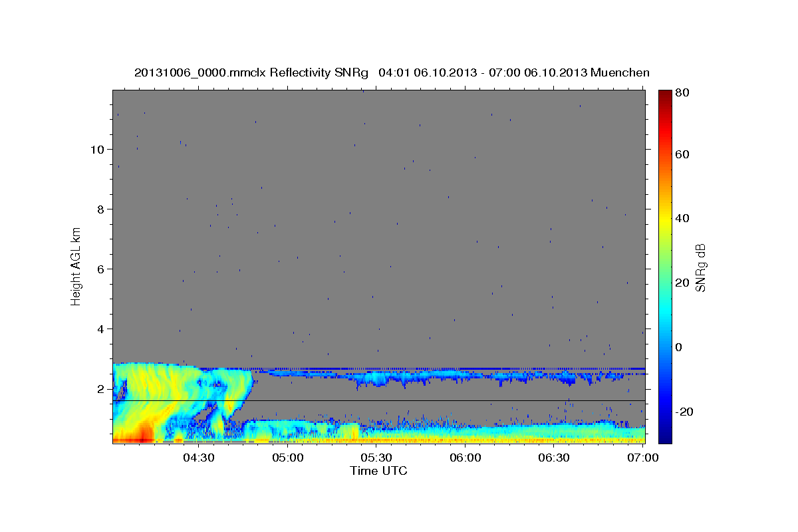
Task: Click the colorbar value 80
Action: [682, 93]
